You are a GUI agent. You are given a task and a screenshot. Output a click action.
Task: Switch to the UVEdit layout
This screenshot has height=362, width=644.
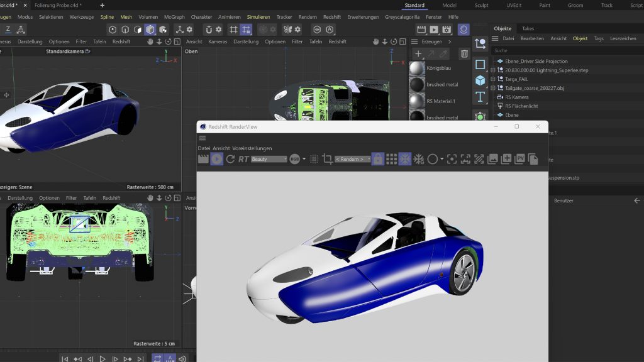(514, 5)
